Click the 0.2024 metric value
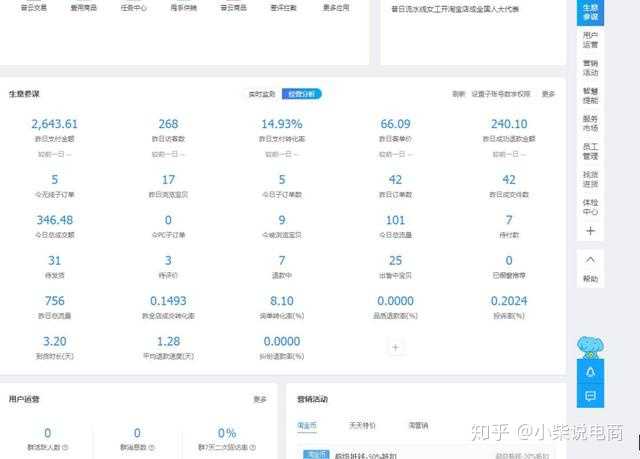The image size is (640, 459). point(509,301)
